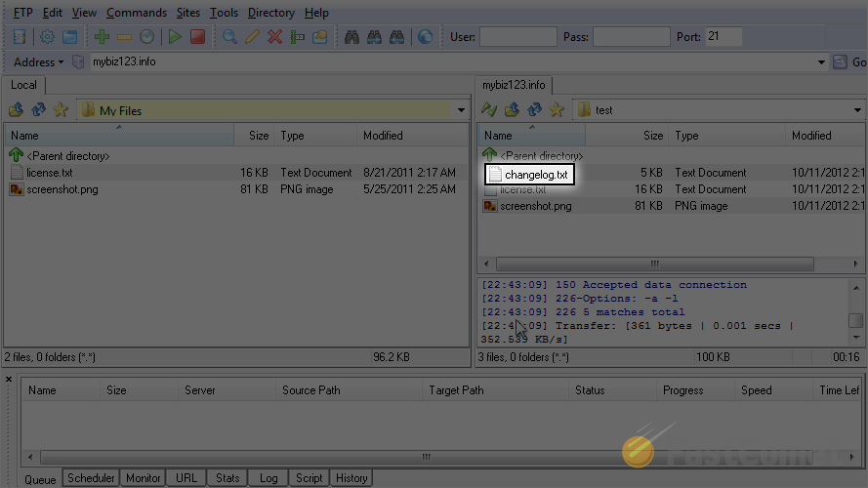868x488 pixels.
Task: Click the pencil edit toolbar icon
Action: click(x=252, y=37)
